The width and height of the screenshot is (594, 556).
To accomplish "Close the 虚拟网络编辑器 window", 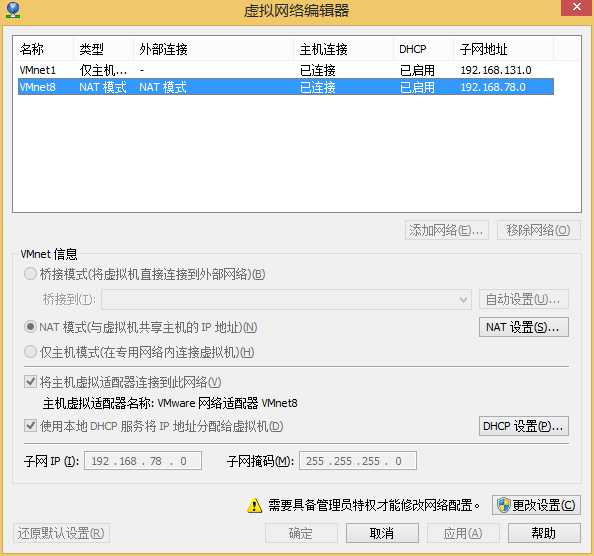I will (577, 7).
